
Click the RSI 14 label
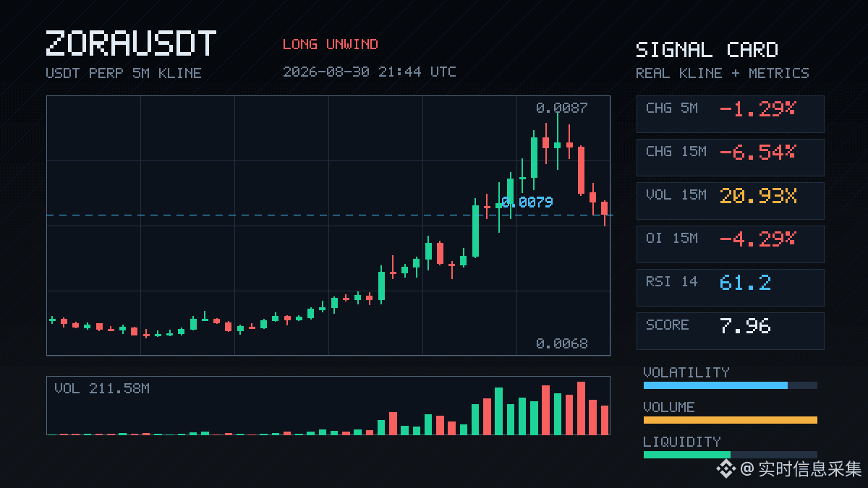tap(672, 282)
